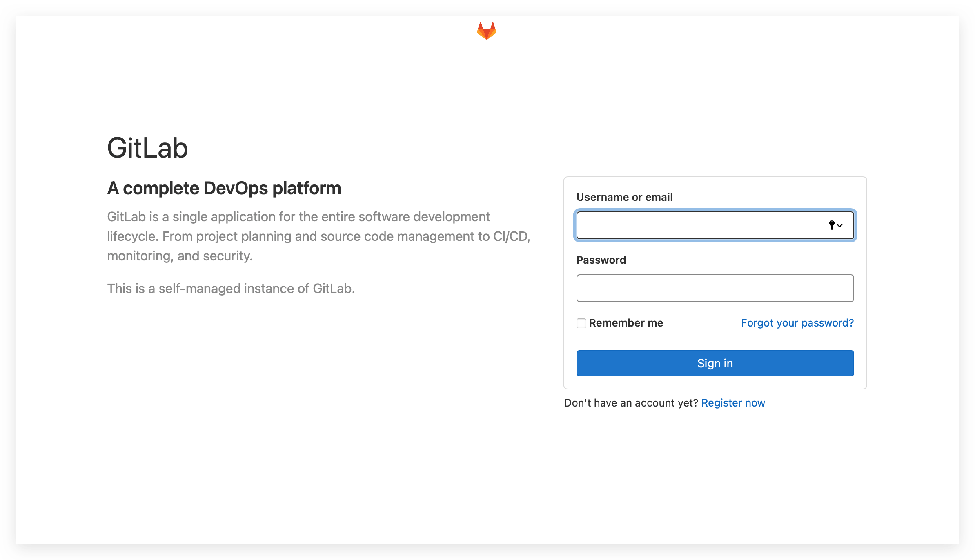Click the GitLab heading text
Screen dimensions: 975x560
click(x=147, y=148)
